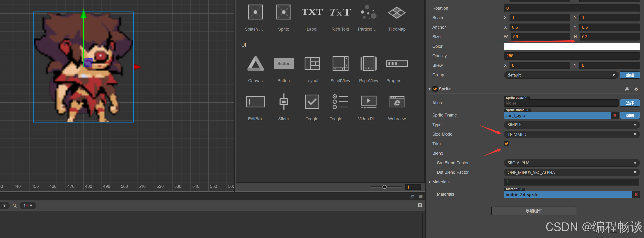Open the Group default dropdown

point(561,75)
